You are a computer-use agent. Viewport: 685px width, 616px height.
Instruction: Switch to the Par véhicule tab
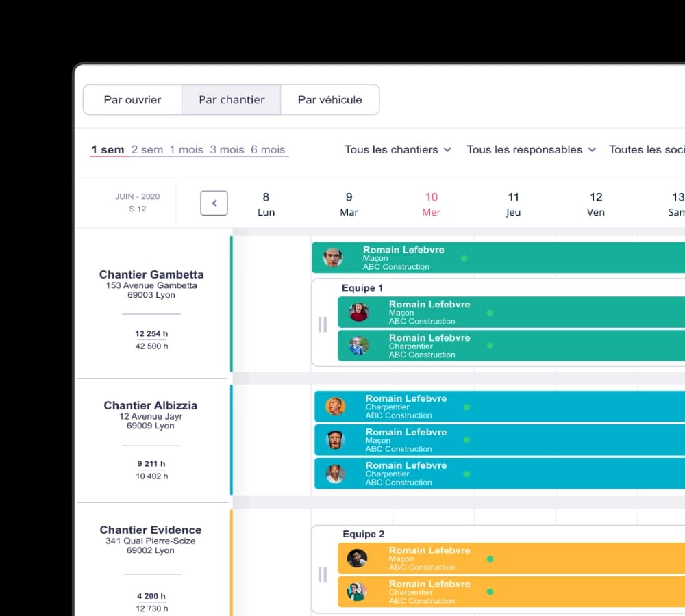(x=329, y=99)
